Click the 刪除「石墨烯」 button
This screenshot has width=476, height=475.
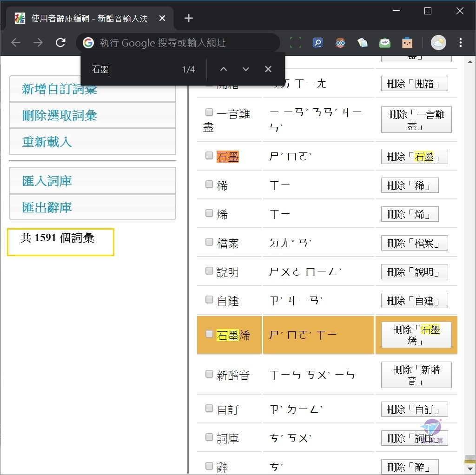click(x=416, y=335)
